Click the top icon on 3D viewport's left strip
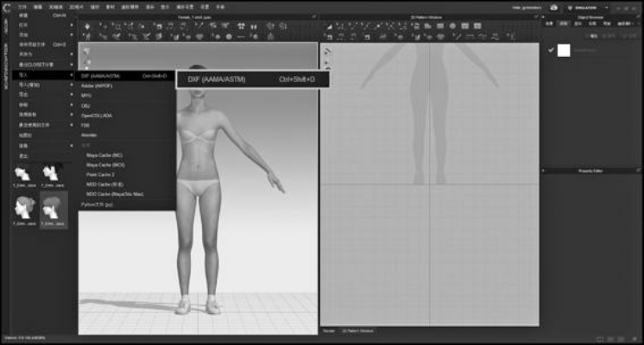This screenshot has height=345, width=644. [x=85, y=52]
